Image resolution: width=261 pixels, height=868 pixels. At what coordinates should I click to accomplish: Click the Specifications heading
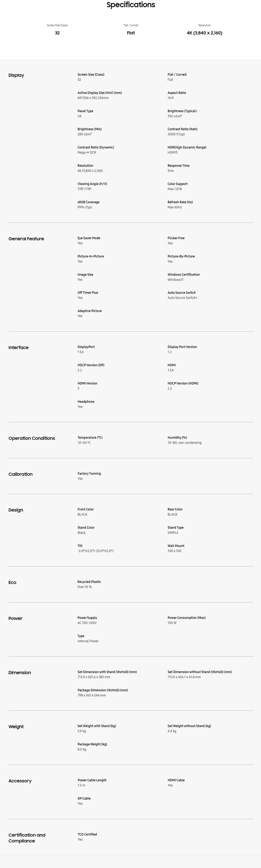130,5
